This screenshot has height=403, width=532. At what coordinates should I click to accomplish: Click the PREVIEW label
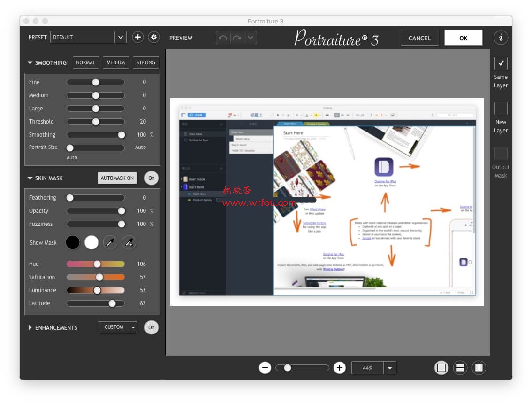click(x=181, y=38)
